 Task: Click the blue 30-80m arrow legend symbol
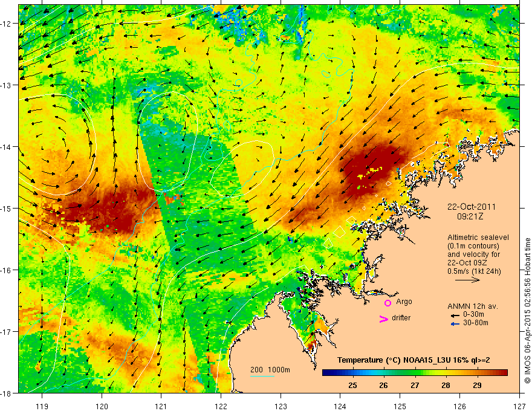455,324
